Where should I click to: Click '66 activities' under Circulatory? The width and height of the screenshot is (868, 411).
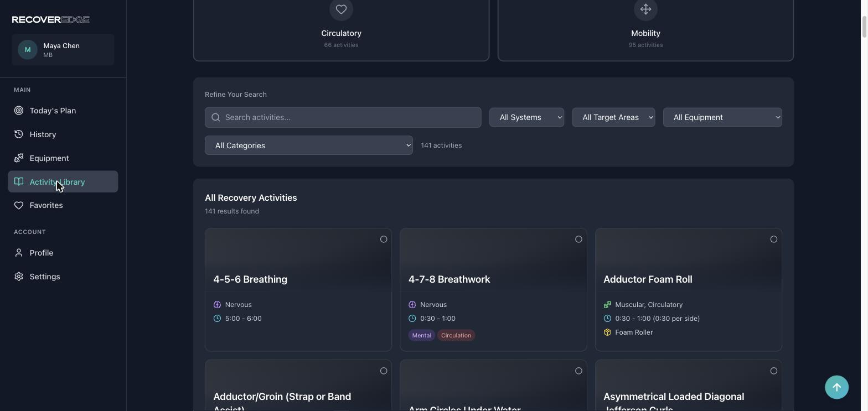pyautogui.click(x=341, y=45)
